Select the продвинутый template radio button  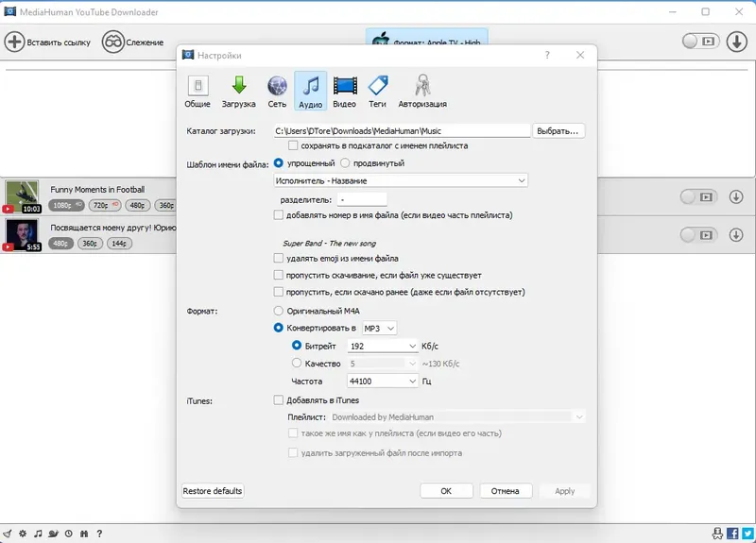345,162
